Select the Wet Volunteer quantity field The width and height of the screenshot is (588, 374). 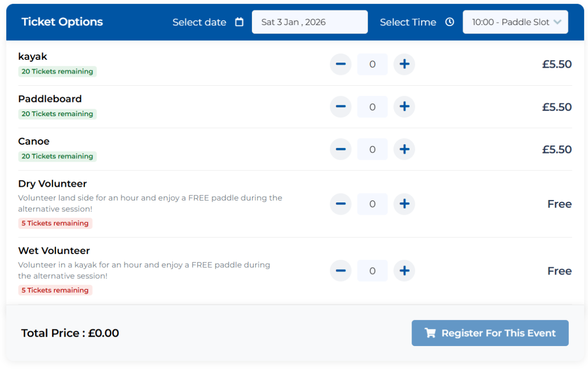coord(372,271)
